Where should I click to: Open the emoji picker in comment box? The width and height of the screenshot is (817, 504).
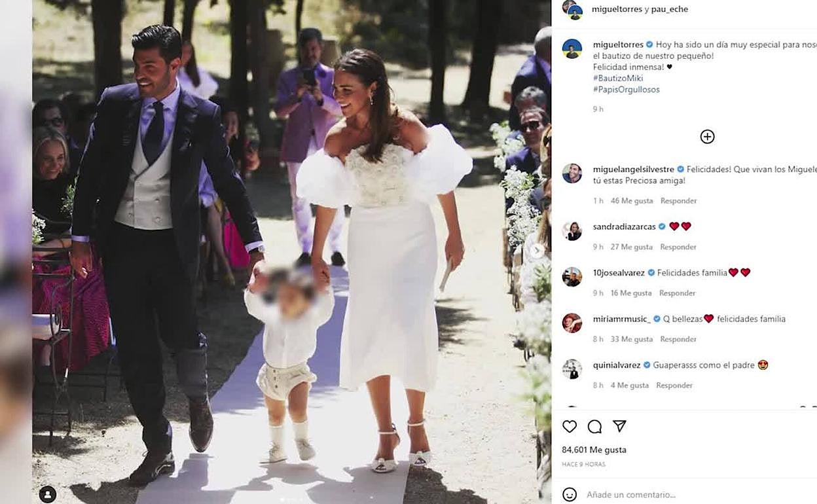(x=570, y=495)
